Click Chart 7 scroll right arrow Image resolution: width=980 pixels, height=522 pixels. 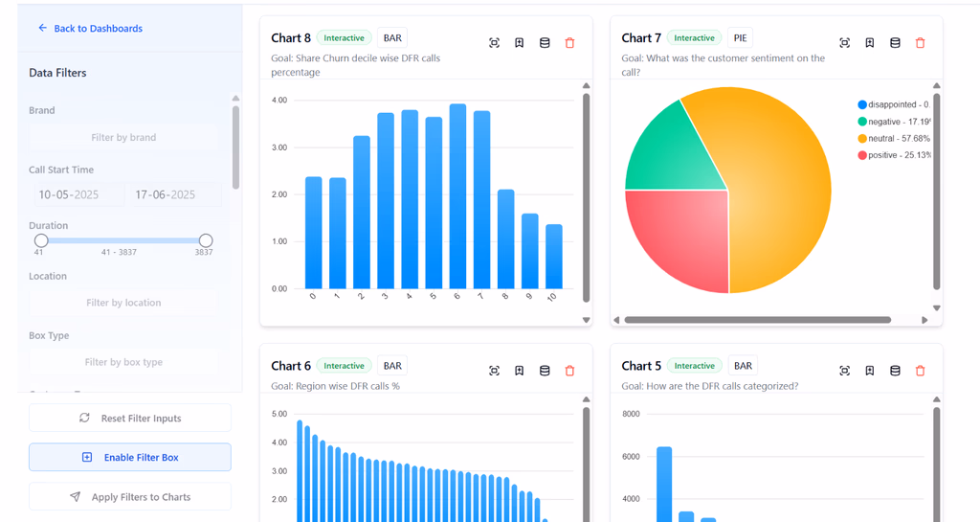(924, 320)
